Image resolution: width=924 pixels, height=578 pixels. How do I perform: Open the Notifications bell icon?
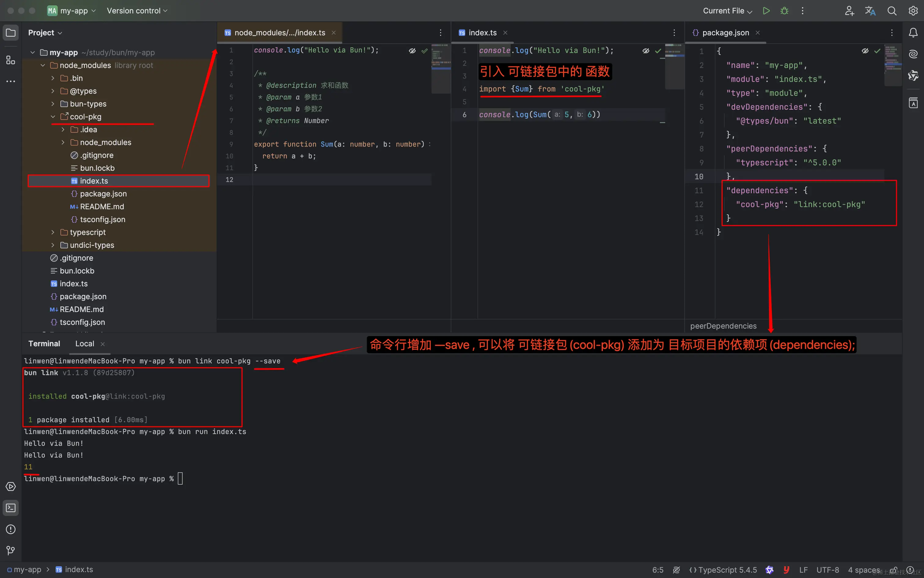(x=913, y=33)
